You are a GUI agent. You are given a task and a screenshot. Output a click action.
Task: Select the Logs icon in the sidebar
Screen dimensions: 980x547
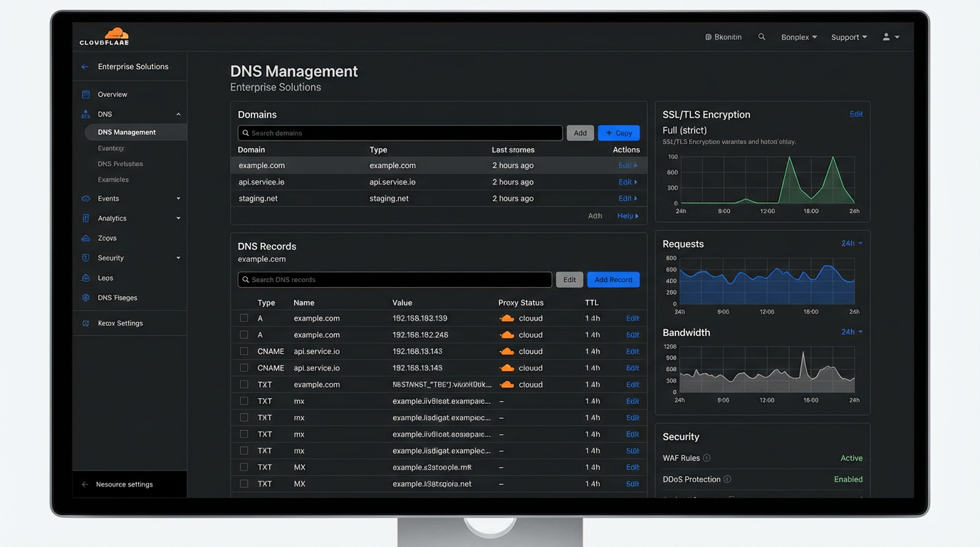pyautogui.click(x=85, y=278)
